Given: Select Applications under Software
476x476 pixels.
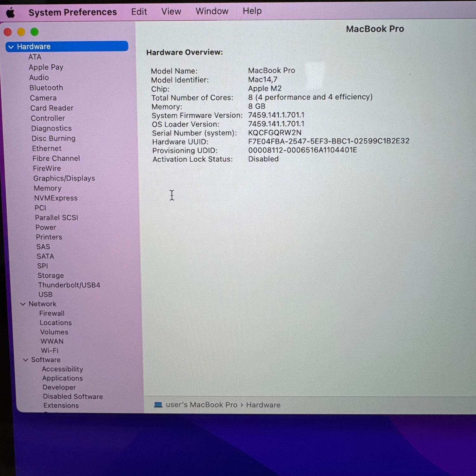Looking at the screenshot, I should 63,378.
